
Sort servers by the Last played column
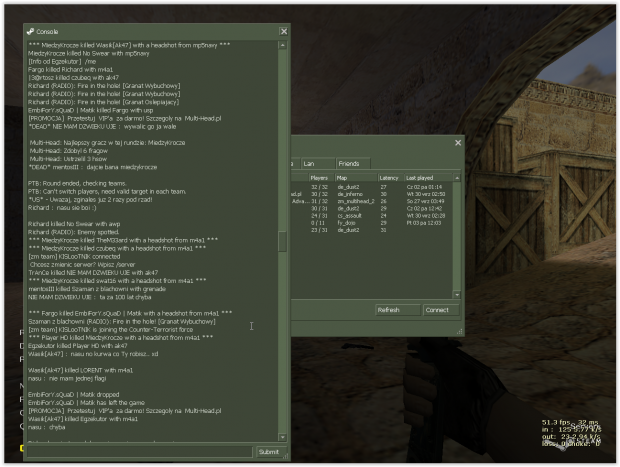tap(428, 178)
